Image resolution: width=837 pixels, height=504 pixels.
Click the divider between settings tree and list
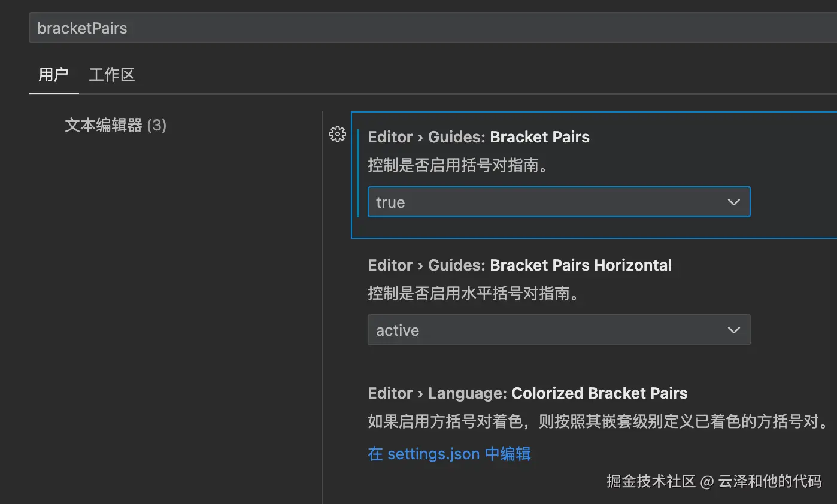point(323,299)
